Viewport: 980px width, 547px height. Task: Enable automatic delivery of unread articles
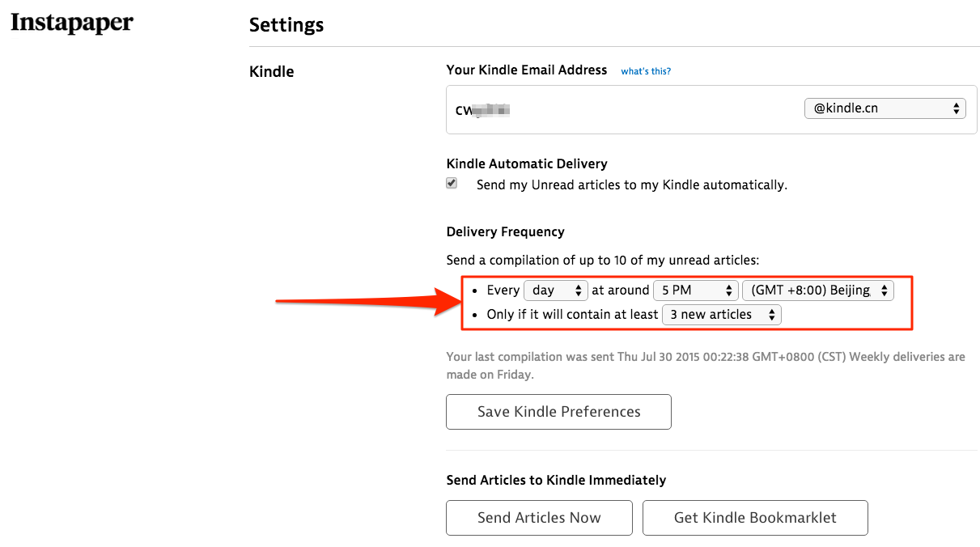(x=451, y=183)
